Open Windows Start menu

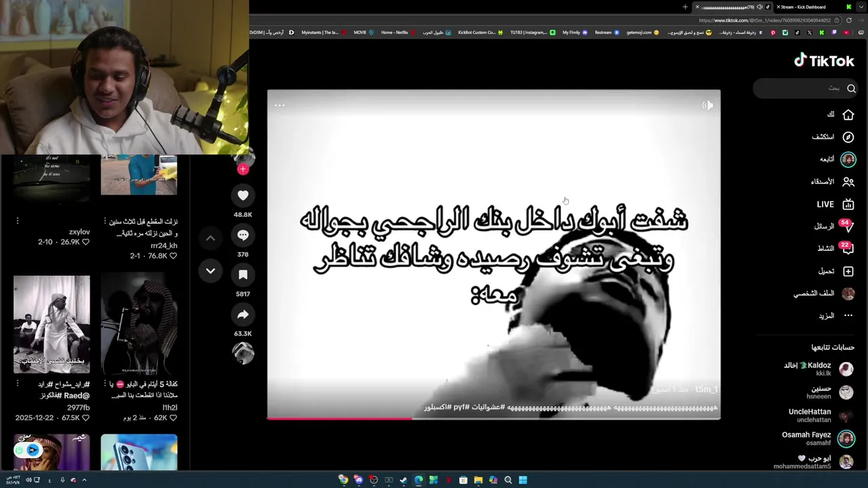(x=523, y=480)
